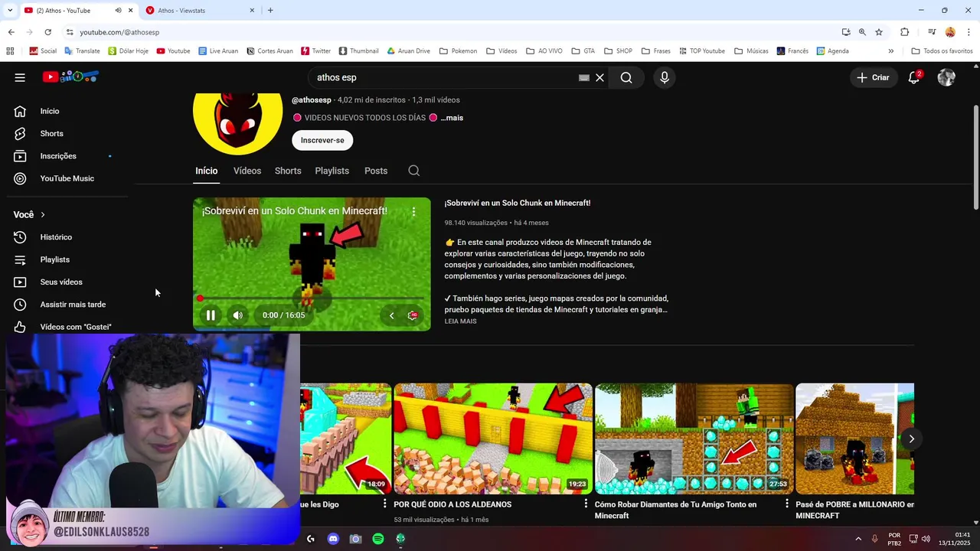The image size is (980, 551).
Task: Go back in browser history
Action: tap(11, 32)
